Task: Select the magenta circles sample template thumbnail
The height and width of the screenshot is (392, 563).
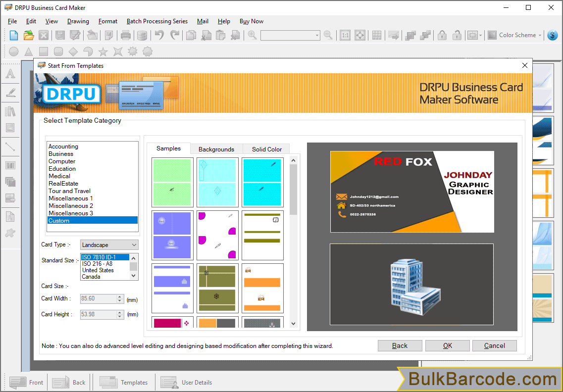Action: 217,235
